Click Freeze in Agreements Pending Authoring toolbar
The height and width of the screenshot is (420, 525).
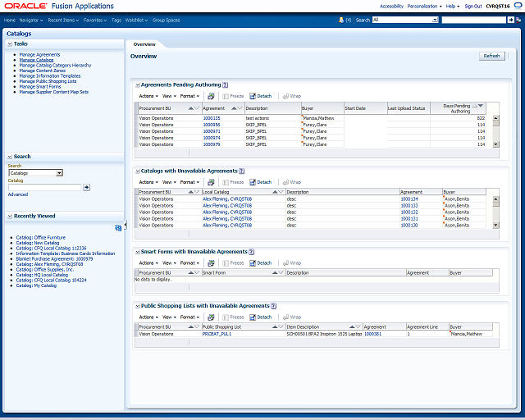233,96
